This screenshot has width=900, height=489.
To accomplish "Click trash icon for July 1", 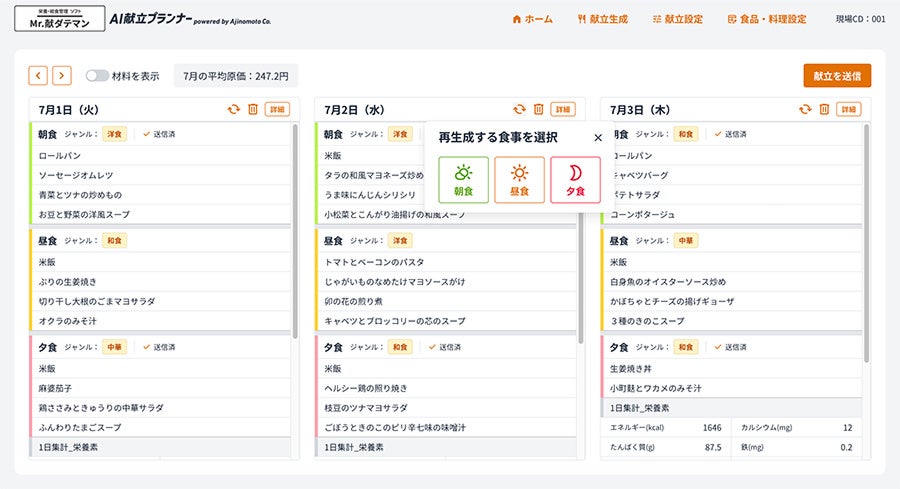I will pyautogui.click(x=252, y=109).
